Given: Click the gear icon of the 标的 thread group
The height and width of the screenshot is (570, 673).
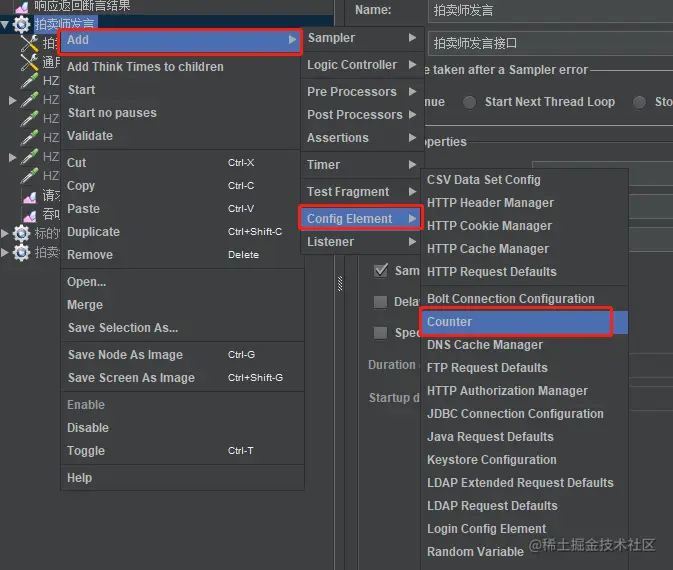Looking at the screenshot, I should tap(21, 233).
